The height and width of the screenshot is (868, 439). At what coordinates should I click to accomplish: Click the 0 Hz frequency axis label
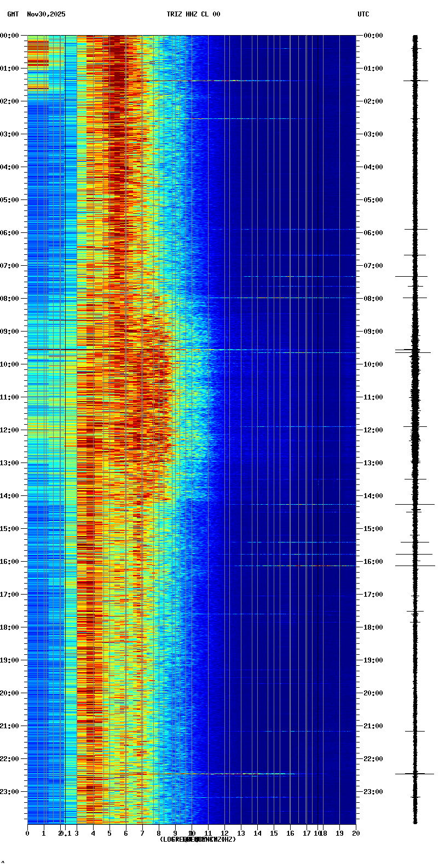(x=27, y=833)
